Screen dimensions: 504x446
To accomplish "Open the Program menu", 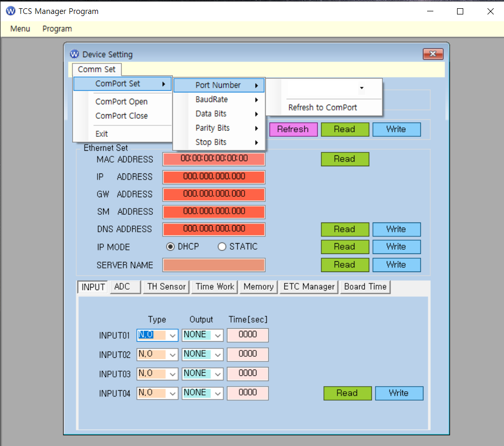I will click(57, 28).
